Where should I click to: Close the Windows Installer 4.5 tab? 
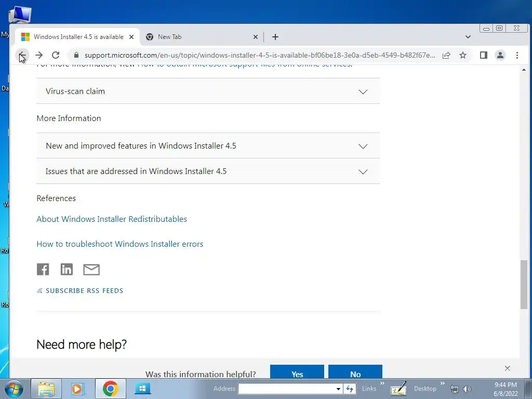point(131,37)
